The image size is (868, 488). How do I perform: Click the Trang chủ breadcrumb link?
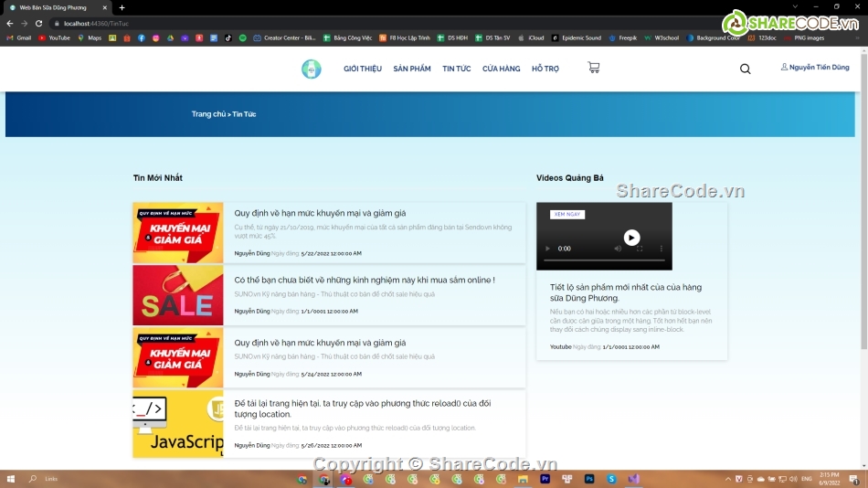208,114
